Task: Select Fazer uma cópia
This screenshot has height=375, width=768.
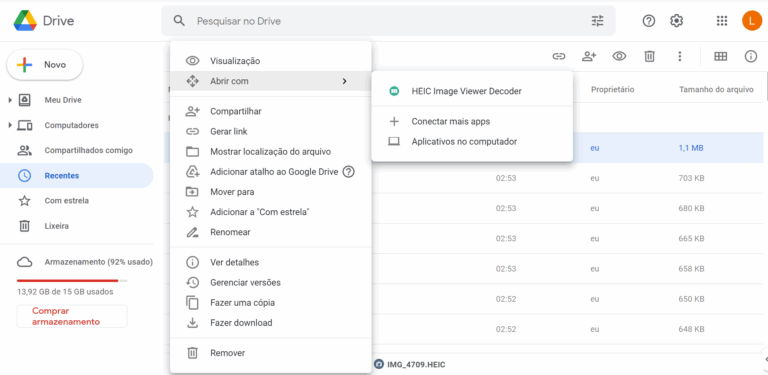Action: 270,303
